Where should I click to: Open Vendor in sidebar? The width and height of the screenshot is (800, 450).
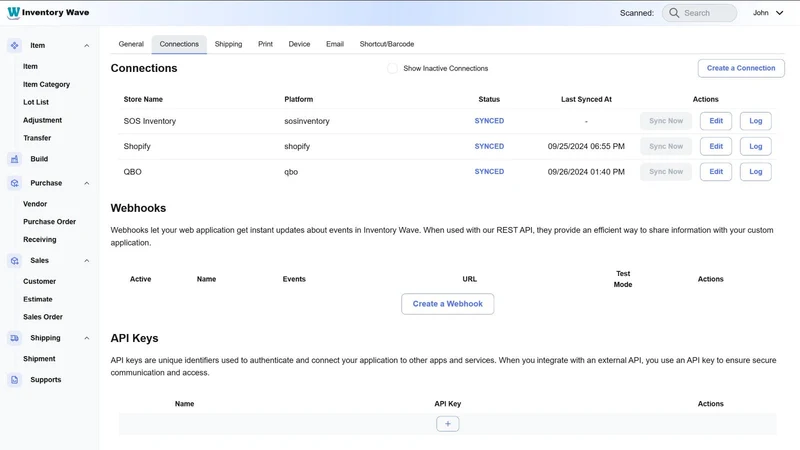(x=35, y=204)
